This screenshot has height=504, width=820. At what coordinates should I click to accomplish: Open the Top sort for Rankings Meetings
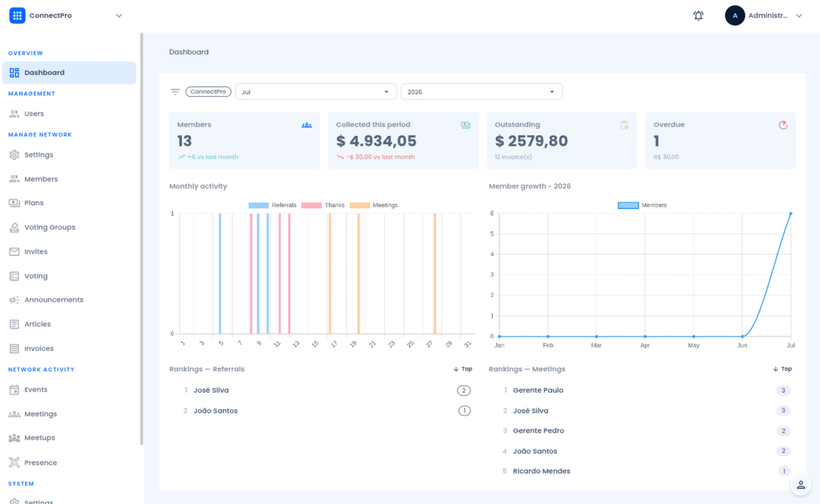click(782, 369)
